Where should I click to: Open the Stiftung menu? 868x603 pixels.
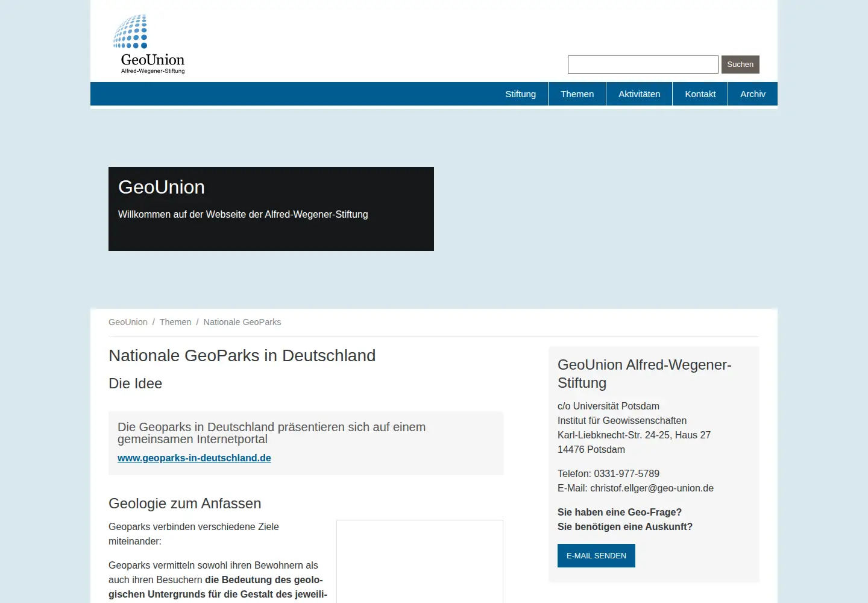[520, 94]
